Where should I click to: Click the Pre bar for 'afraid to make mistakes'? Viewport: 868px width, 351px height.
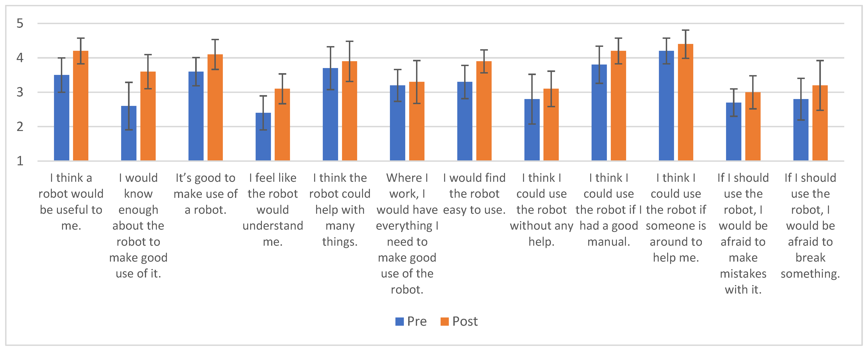734,132
